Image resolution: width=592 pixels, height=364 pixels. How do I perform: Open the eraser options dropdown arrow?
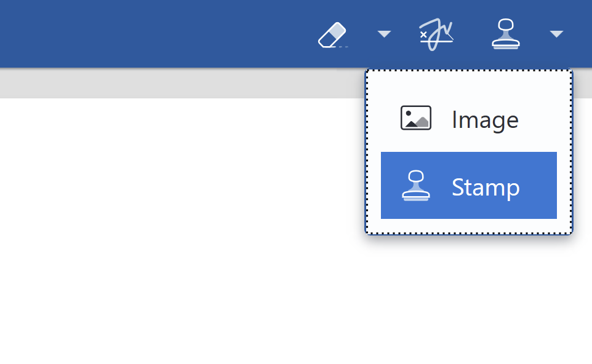click(x=384, y=34)
